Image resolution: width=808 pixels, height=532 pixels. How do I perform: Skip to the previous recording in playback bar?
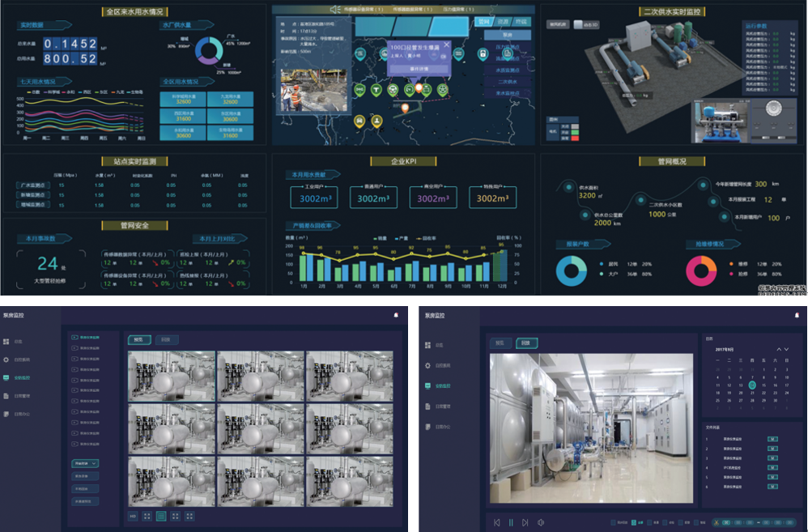pos(497,523)
